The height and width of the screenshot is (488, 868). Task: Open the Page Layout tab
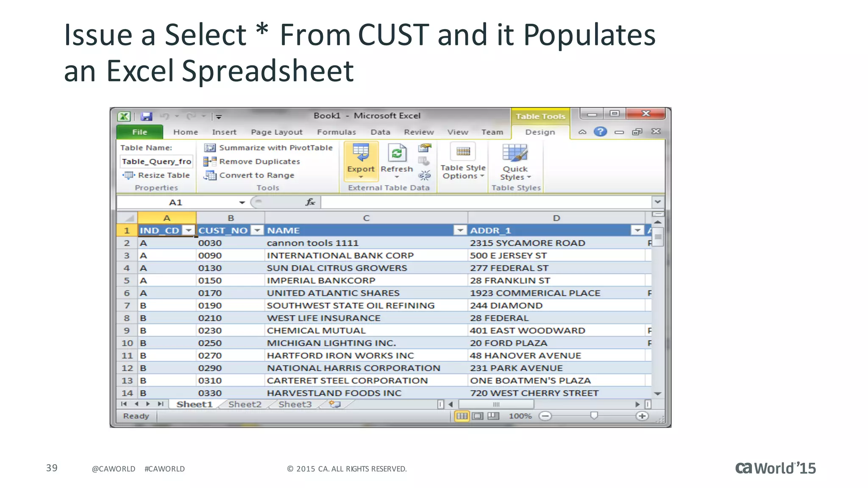coord(277,132)
